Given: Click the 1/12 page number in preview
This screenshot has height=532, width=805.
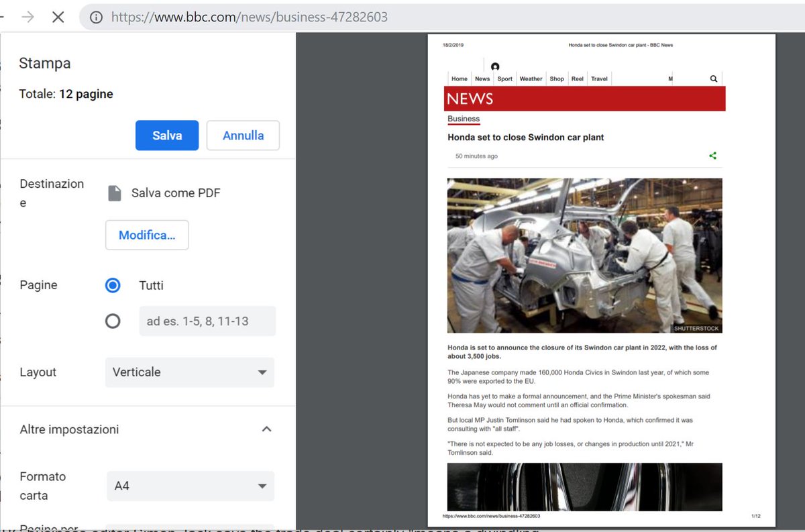Looking at the screenshot, I should pos(756,516).
